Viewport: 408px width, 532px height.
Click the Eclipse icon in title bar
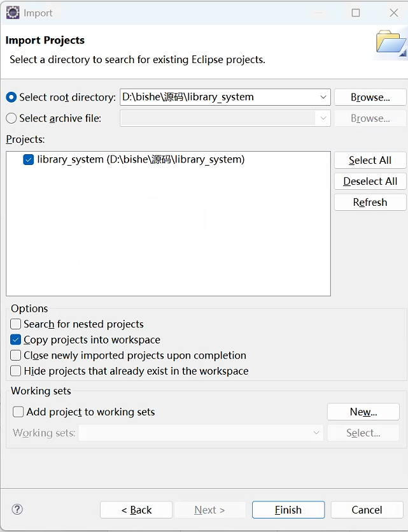[13, 13]
